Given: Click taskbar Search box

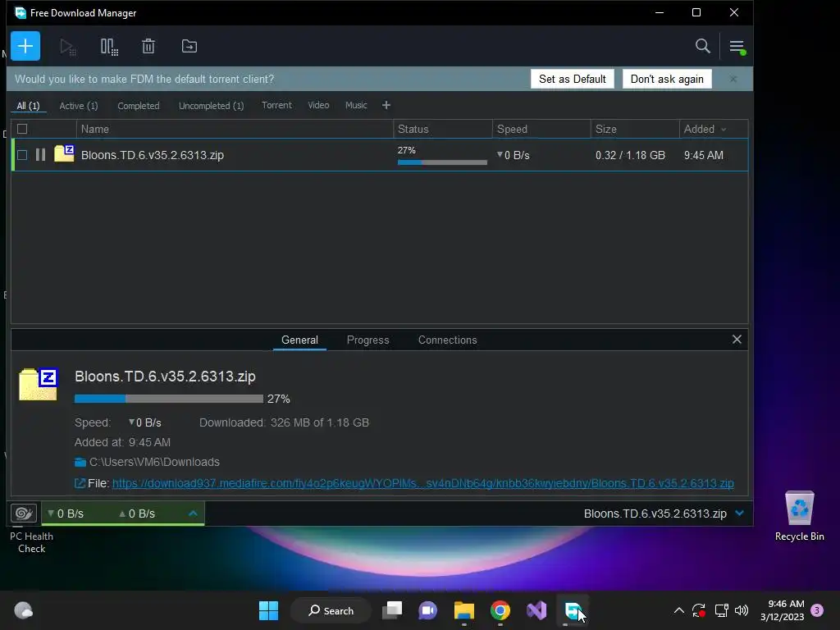Looking at the screenshot, I should (331, 610).
